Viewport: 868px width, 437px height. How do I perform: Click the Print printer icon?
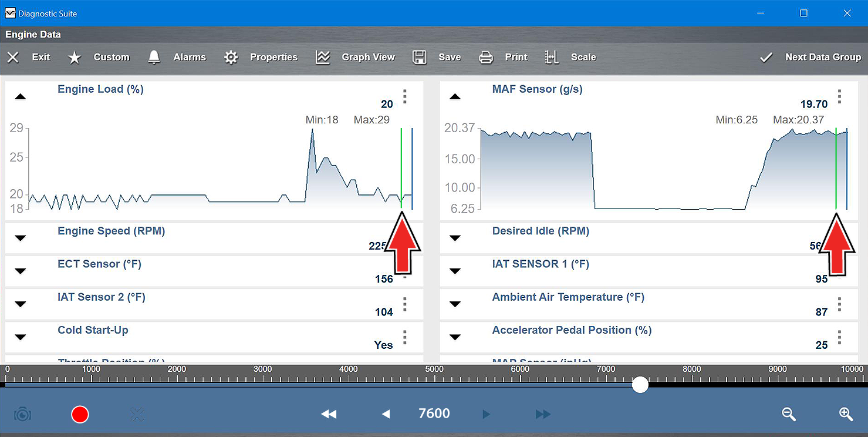point(486,57)
